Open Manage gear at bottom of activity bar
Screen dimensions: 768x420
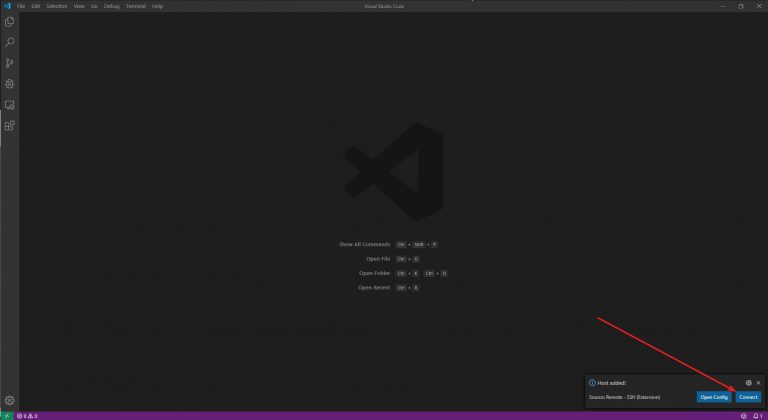point(9,400)
